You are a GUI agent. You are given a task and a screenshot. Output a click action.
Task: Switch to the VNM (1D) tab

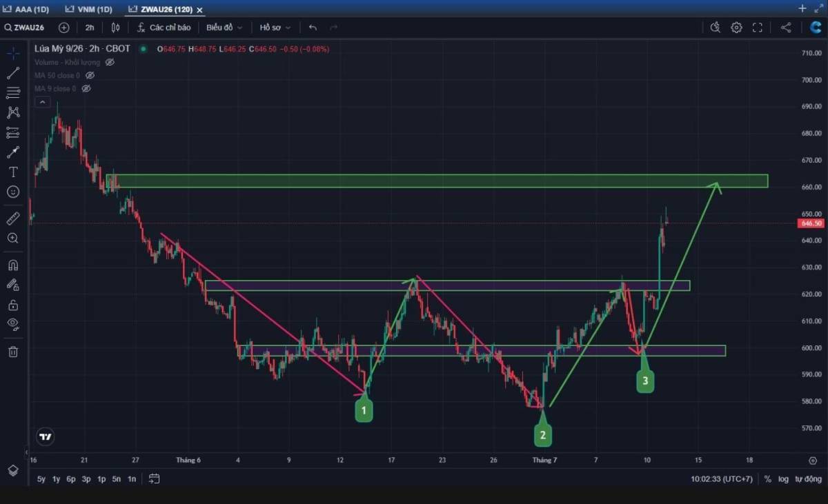88,9
